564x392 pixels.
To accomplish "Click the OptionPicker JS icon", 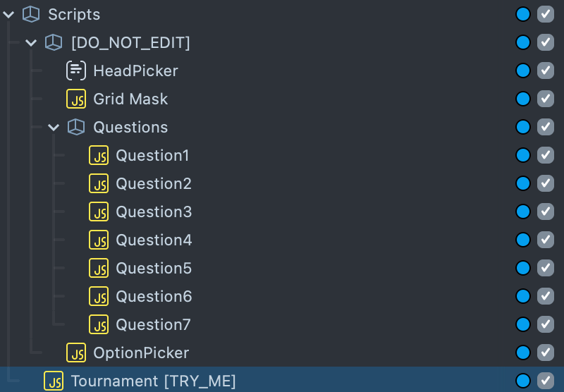I will [76, 353].
